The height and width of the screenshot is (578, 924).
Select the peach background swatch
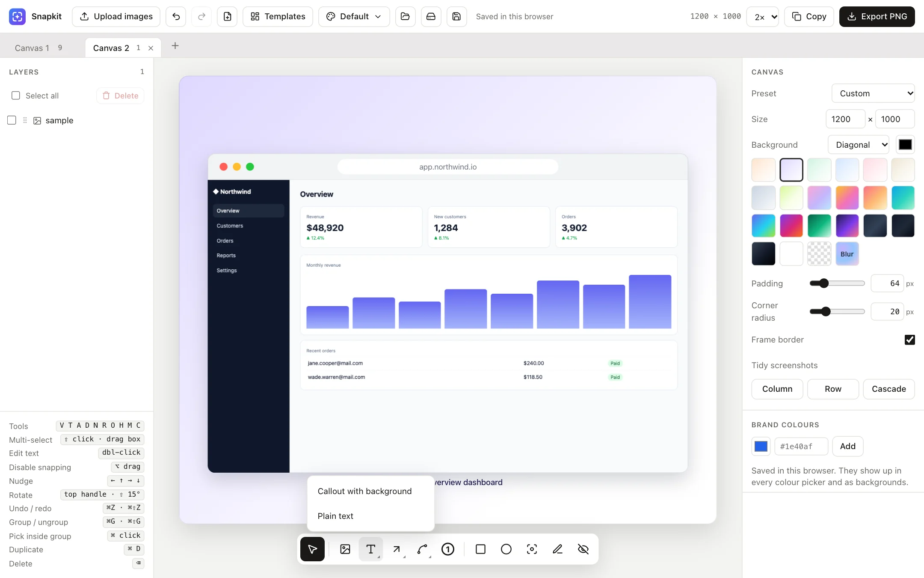pos(763,170)
